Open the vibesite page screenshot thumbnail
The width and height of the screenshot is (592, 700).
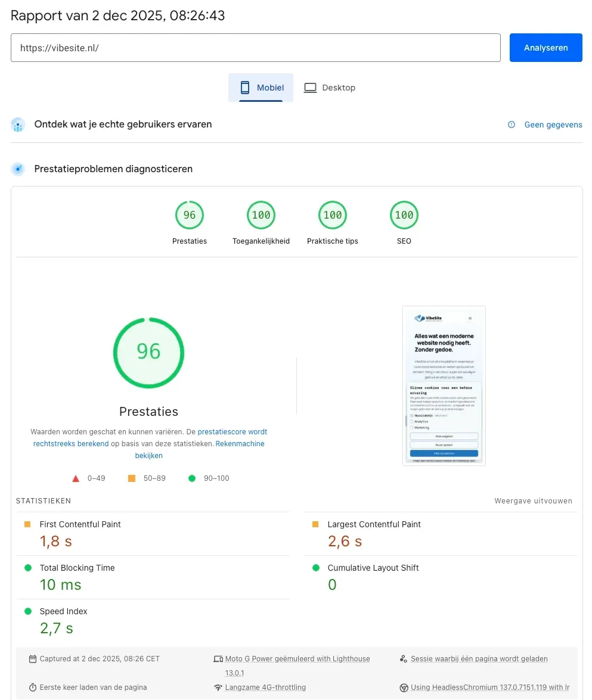coord(444,385)
